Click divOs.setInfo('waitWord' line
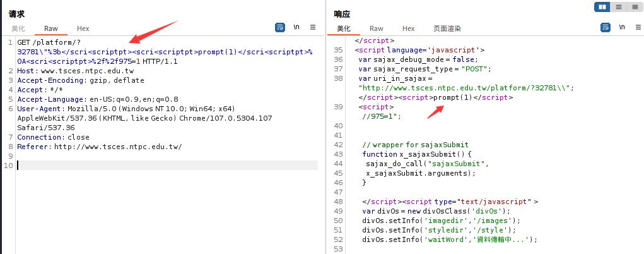 [x=450, y=239]
